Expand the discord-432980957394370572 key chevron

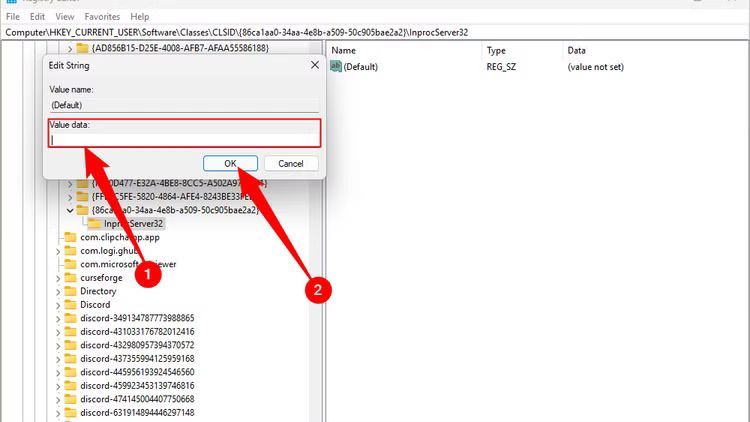[x=58, y=345]
